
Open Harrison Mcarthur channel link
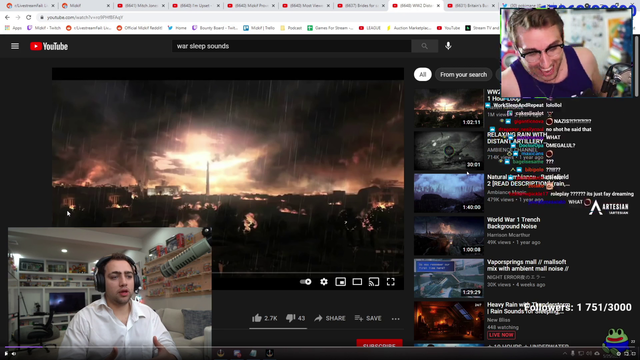[x=508, y=235]
